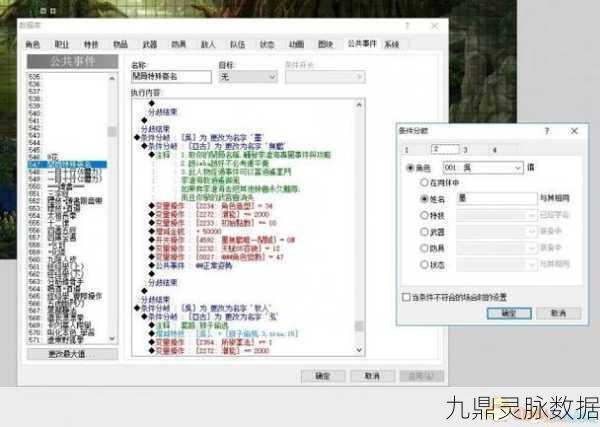Click the event list scrollbar up arrow
The image size is (600, 427).
[112, 78]
